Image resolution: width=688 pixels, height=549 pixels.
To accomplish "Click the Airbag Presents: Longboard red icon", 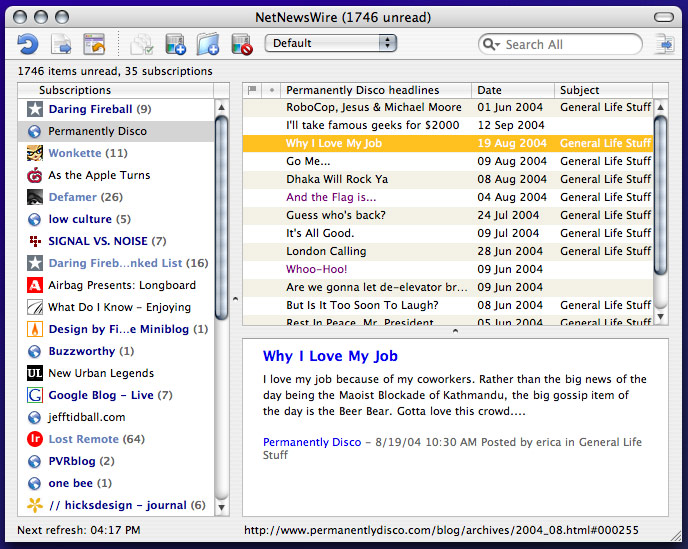I will point(35,285).
